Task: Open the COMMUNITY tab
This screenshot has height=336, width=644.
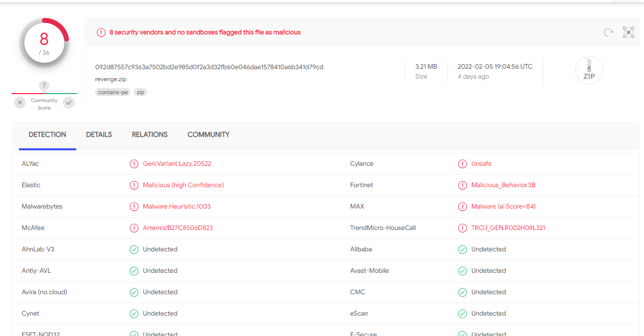Action: [208, 135]
